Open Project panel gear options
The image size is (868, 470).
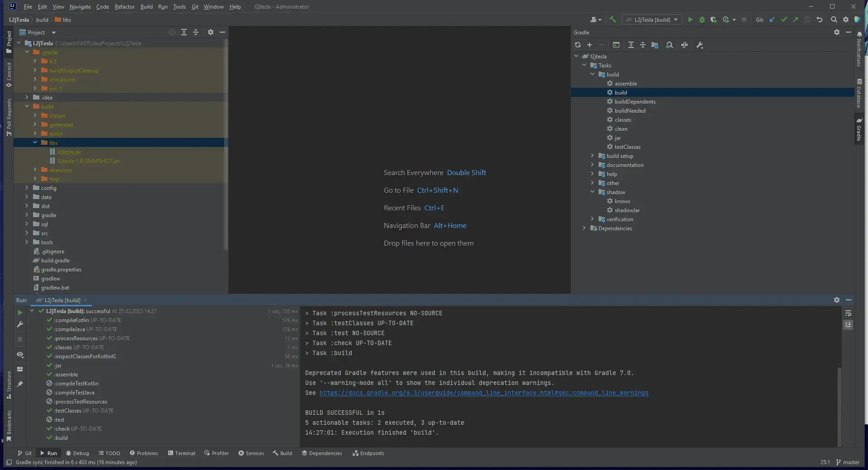tap(211, 32)
